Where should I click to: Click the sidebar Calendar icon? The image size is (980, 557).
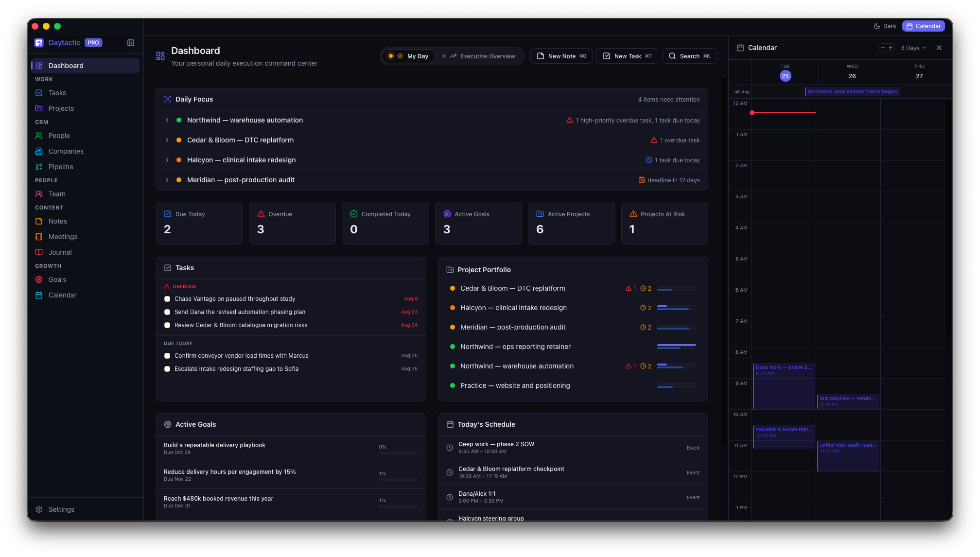[39, 295]
